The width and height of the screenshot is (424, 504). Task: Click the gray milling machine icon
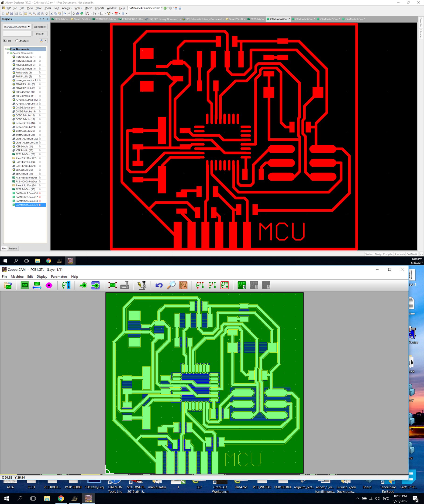pos(125,285)
